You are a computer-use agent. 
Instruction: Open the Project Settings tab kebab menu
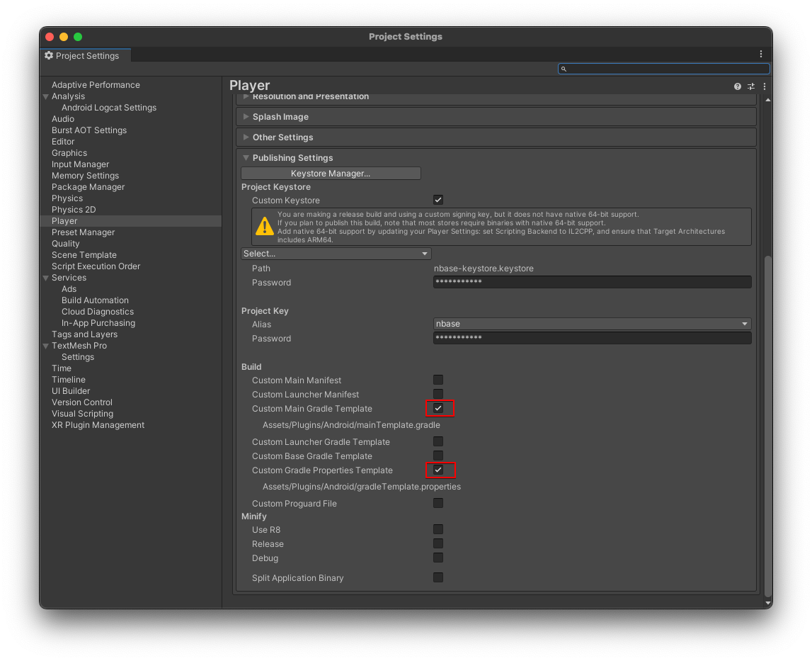[x=761, y=54]
